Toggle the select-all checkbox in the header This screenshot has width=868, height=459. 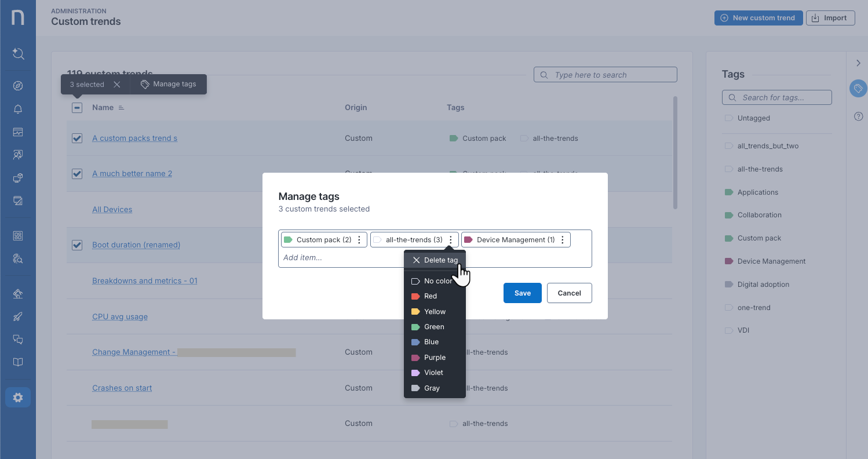tap(76, 108)
